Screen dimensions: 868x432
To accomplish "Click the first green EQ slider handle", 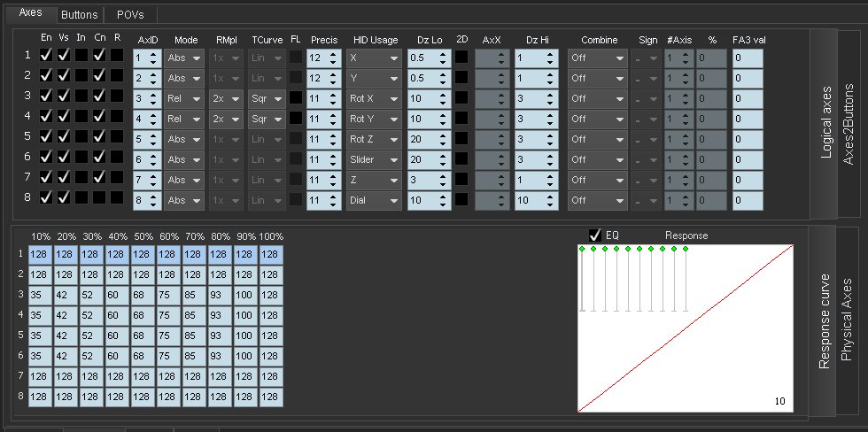I will 582,250.
